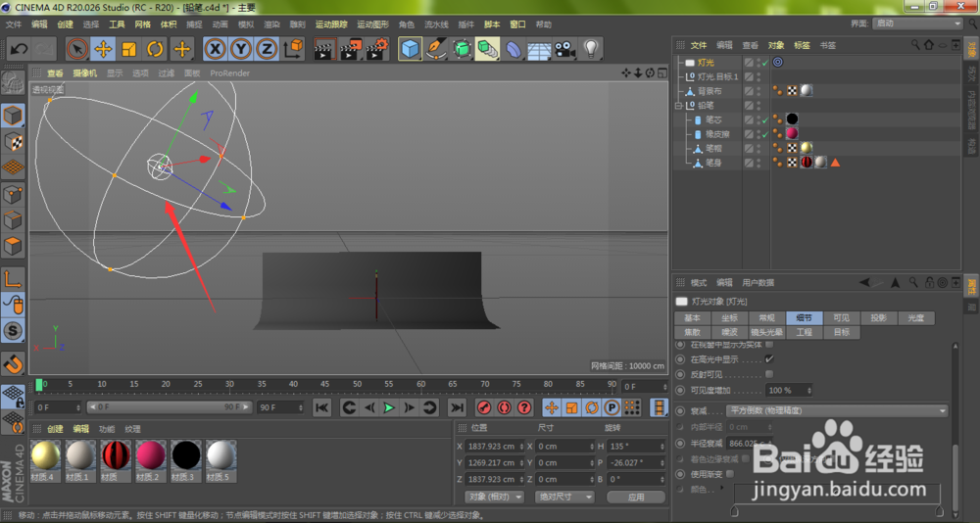Open the deformer icon in toolbar
Viewport: 980px width, 523px height.
(x=513, y=49)
